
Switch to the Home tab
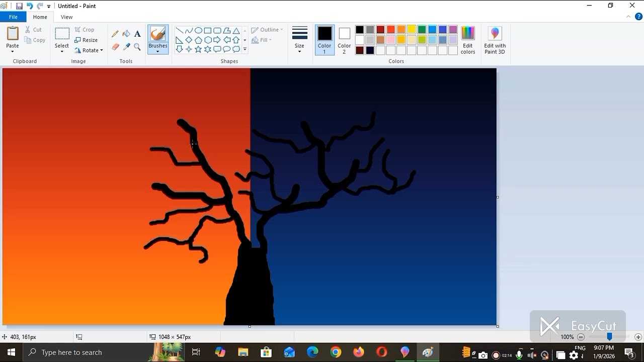[x=40, y=17]
